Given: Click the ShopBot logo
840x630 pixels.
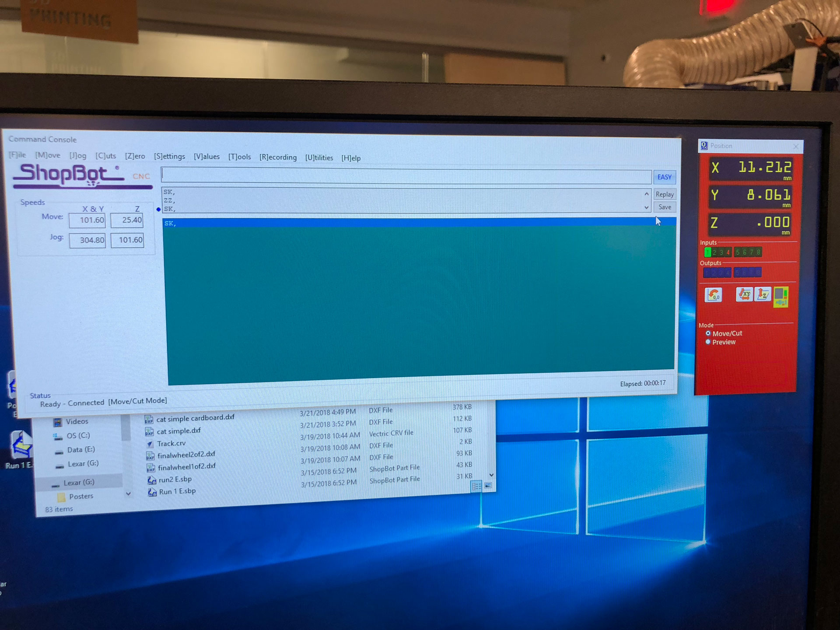Looking at the screenshot, I should (82, 176).
